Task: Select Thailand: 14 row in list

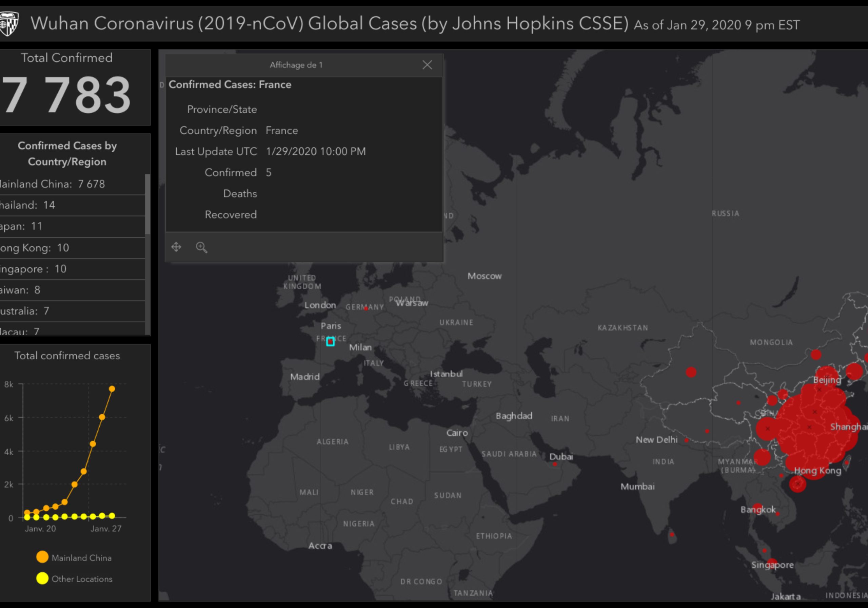Action: coord(28,205)
